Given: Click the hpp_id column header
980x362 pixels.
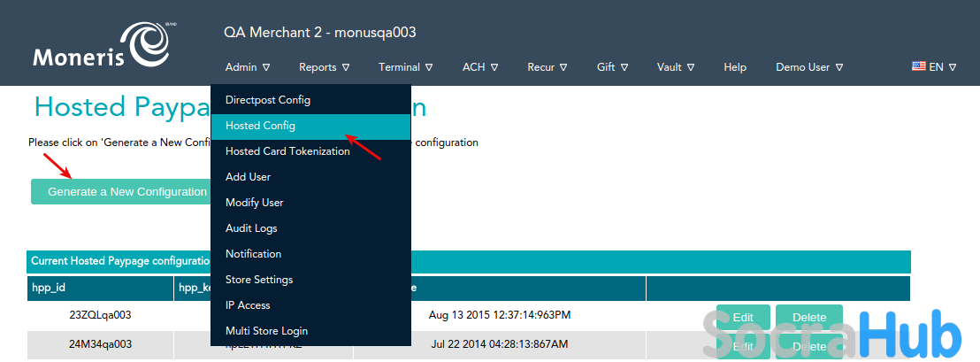Looking at the screenshot, I should [100, 288].
